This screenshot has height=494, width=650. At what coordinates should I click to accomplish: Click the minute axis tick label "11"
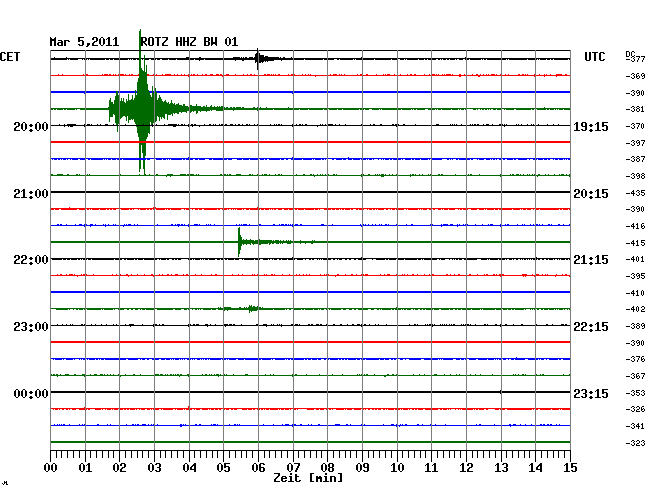[x=431, y=467]
